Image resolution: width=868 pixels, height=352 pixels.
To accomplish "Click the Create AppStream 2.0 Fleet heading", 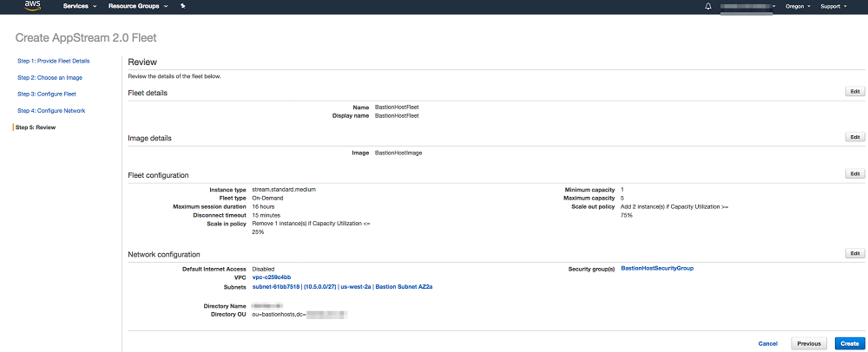I will pyautogui.click(x=86, y=37).
